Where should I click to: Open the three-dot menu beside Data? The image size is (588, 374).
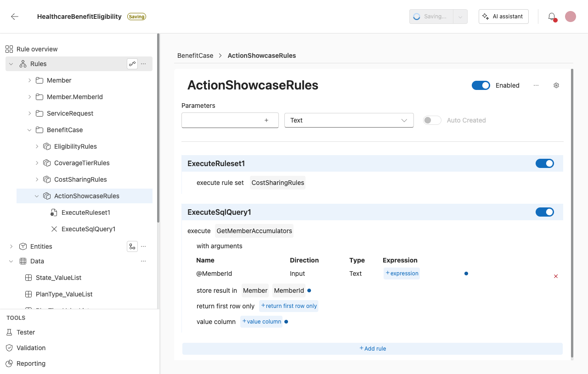click(143, 261)
